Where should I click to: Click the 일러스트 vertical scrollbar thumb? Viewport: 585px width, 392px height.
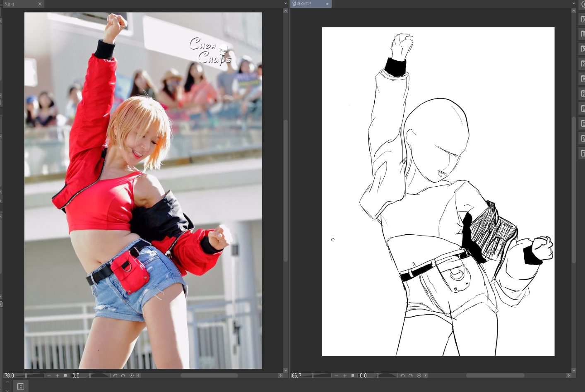[x=574, y=190]
